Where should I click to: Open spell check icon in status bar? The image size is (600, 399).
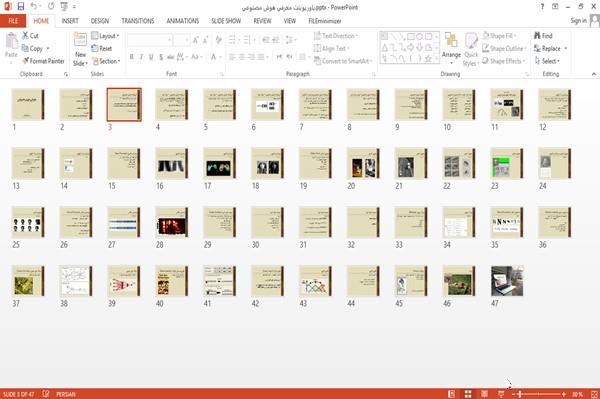46,394
